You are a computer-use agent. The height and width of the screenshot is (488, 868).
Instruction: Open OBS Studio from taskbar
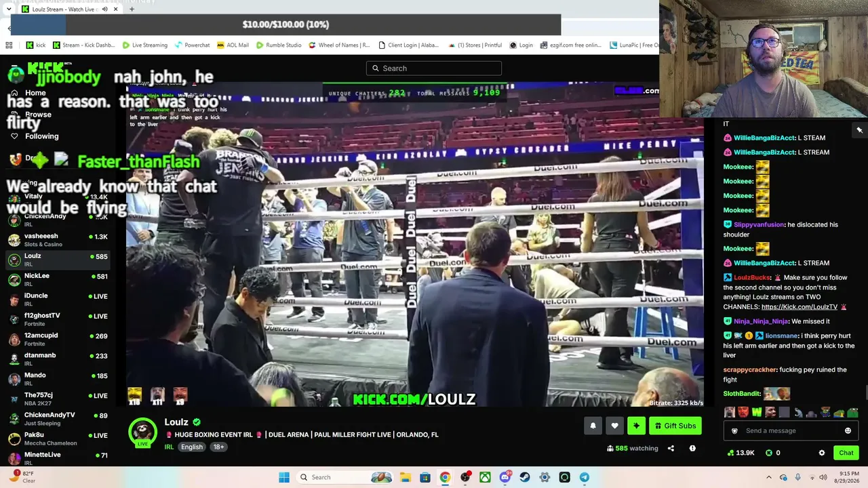coord(465,477)
